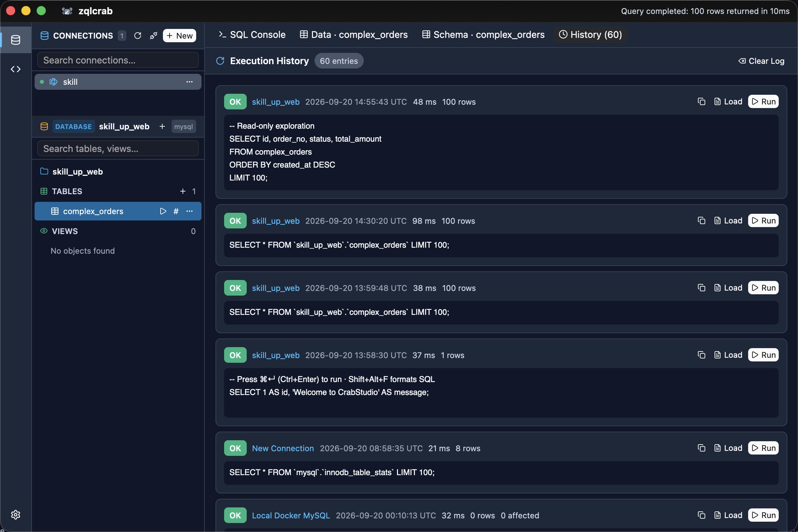Screen dimensions: 798x532
Task: Open the skill_up_web schema folder
Action: [78, 172]
